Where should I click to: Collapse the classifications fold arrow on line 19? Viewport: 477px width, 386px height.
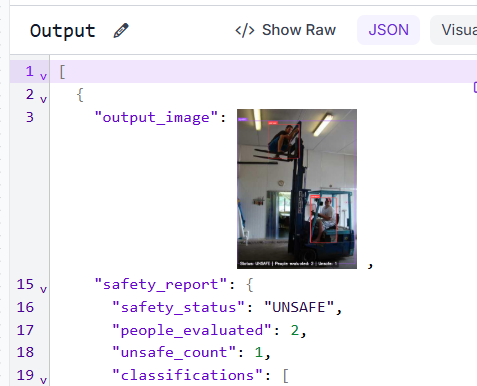click(43, 380)
